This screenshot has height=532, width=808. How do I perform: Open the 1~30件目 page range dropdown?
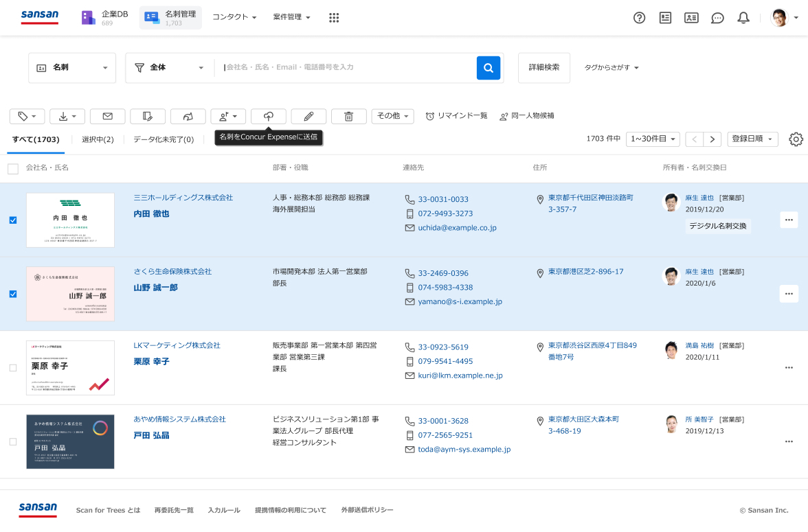pos(653,139)
